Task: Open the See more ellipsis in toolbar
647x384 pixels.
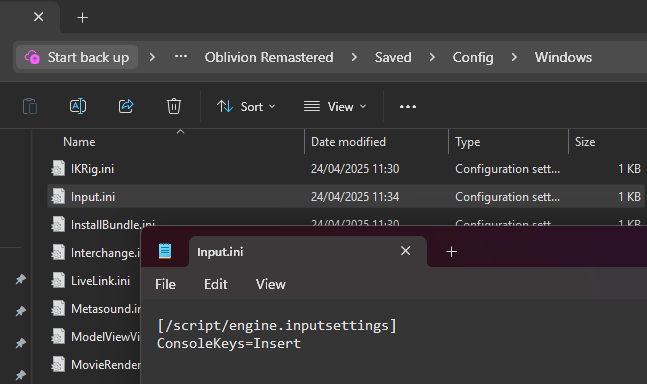Action: 408,107
